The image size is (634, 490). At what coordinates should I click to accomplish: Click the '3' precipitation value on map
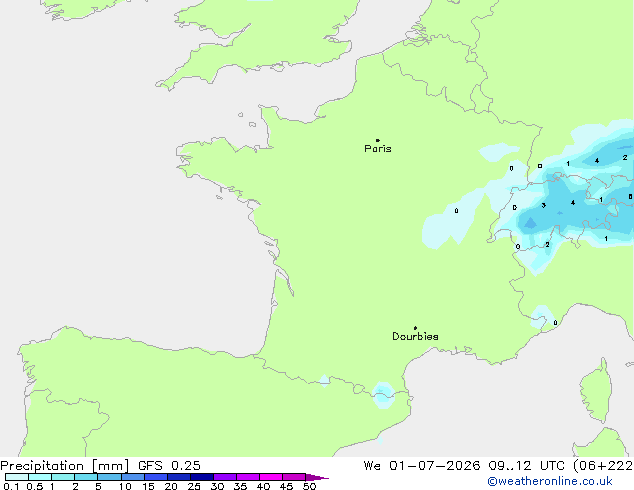[544, 205]
